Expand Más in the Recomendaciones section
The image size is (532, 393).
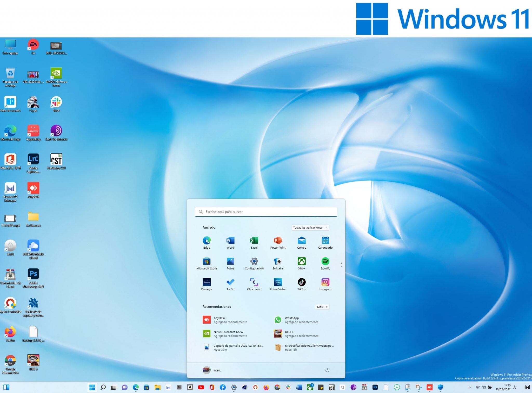(322, 307)
